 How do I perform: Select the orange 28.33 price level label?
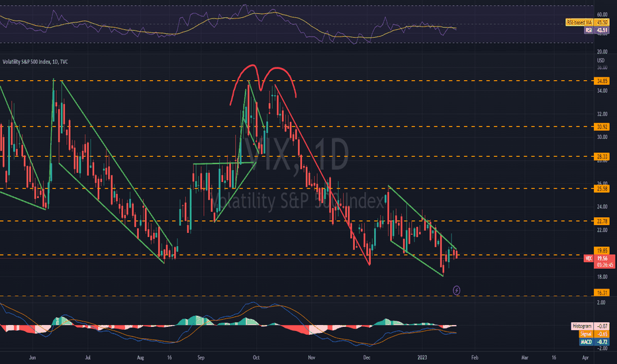coord(602,157)
